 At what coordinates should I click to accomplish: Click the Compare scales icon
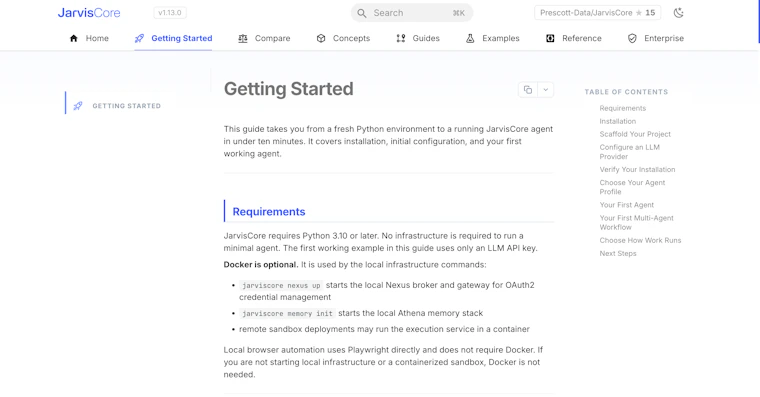[243, 38]
